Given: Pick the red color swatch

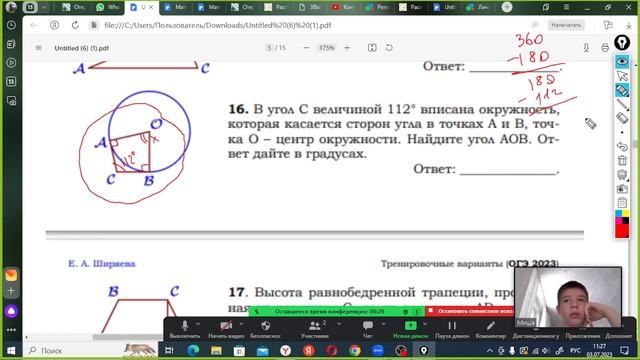Looking at the screenshot, I should 622,231.
